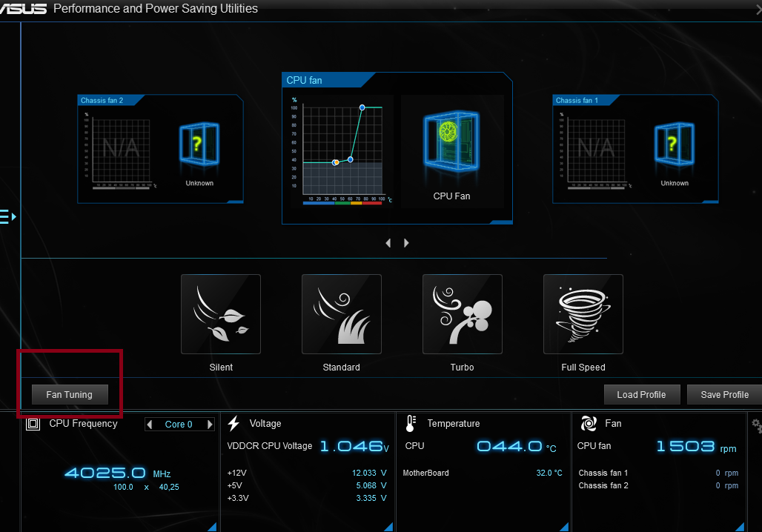Go to previous fan with left arrow
Image resolution: width=762 pixels, height=532 pixels.
click(388, 243)
